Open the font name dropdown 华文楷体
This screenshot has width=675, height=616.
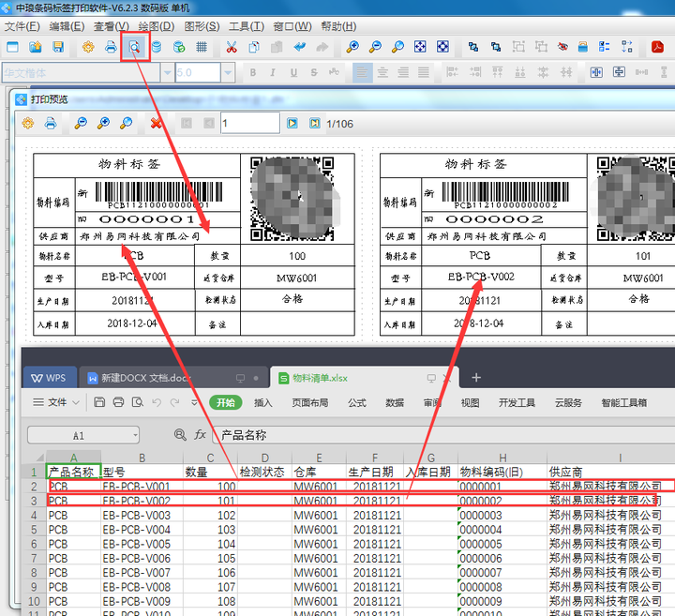tap(168, 73)
